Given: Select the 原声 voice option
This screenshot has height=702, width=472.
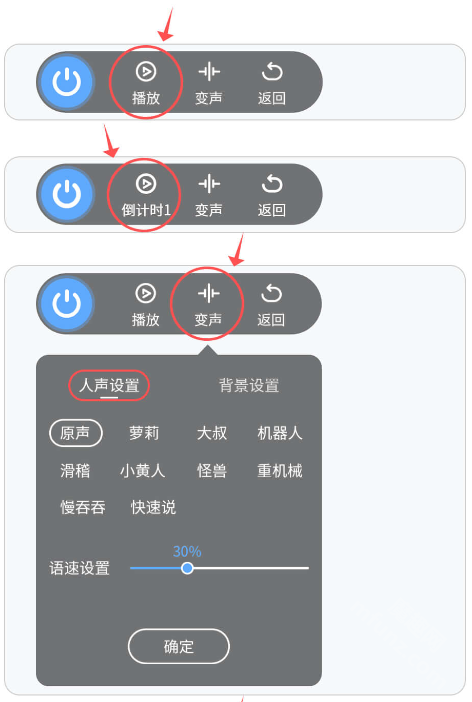Looking at the screenshot, I should [75, 433].
